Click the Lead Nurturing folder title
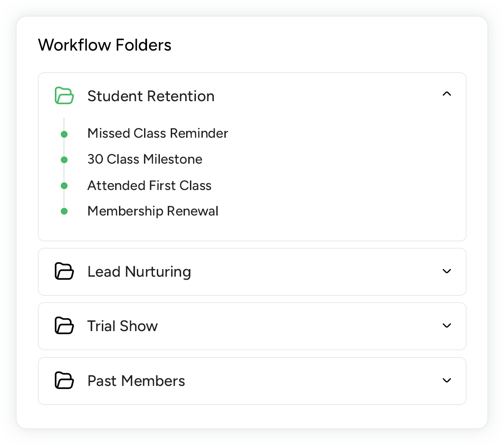The image size is (504, 445). (139, 272)
